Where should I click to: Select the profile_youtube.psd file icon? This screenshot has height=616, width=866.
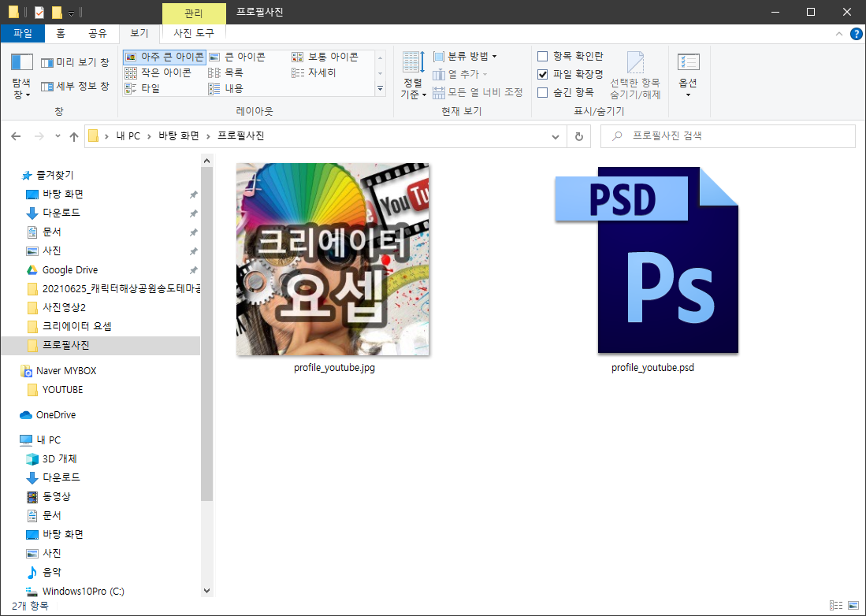647,259
